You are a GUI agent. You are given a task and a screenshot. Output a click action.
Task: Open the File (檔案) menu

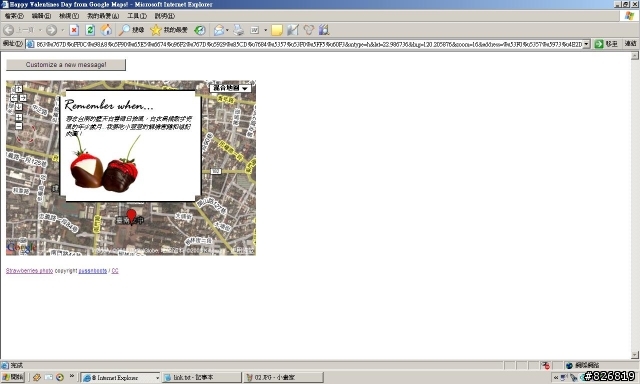(x=14, y=16)
